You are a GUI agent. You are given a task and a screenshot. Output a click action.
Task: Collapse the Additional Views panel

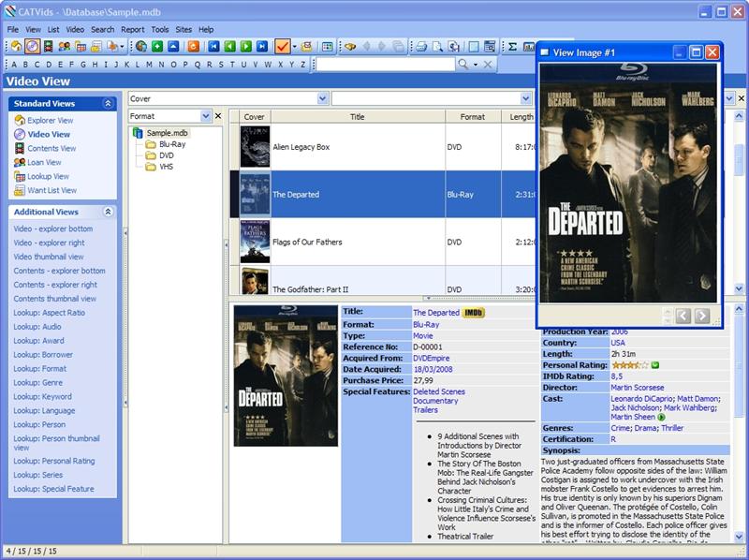[x=108, y=212]
